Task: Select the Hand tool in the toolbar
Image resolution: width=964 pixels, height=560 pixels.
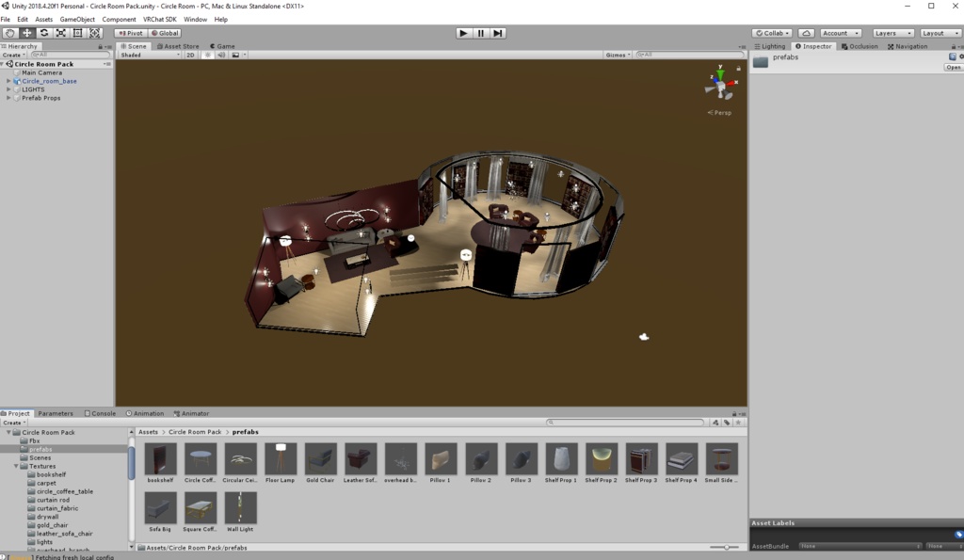Action: pos(9,33)
